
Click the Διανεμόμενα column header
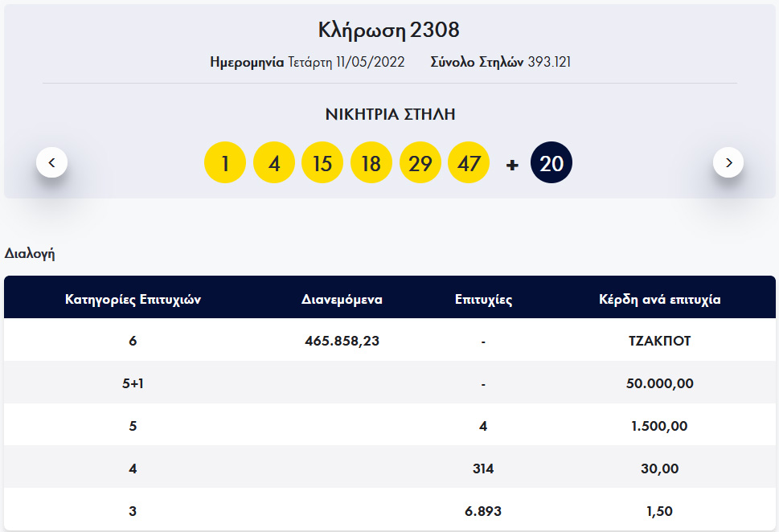(342, 300)
